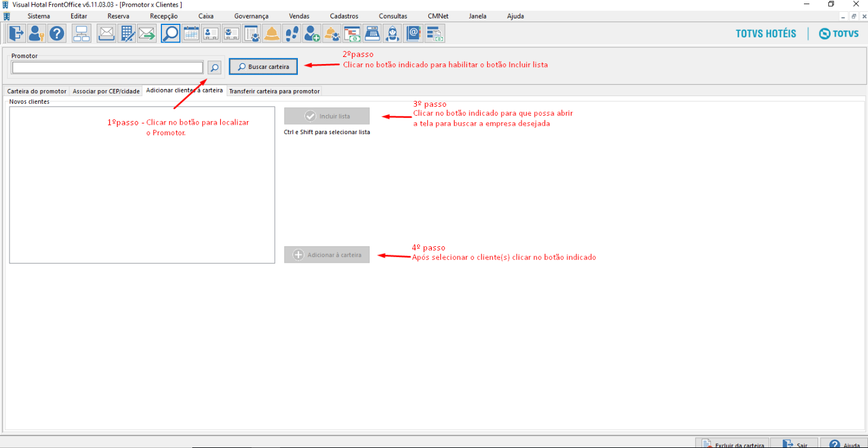Click inside the Promotor text field
The width and height of the screenshot is (868, 448).
click(107, 68)
